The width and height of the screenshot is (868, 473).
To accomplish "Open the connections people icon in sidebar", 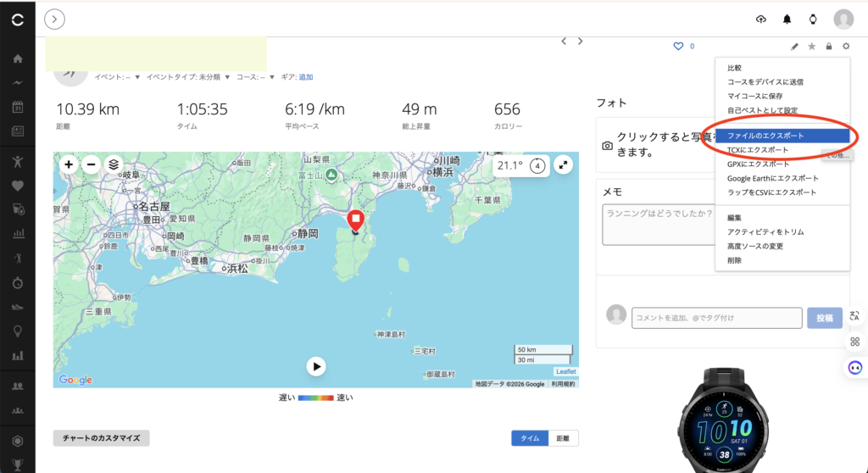I will coord(18,386).
